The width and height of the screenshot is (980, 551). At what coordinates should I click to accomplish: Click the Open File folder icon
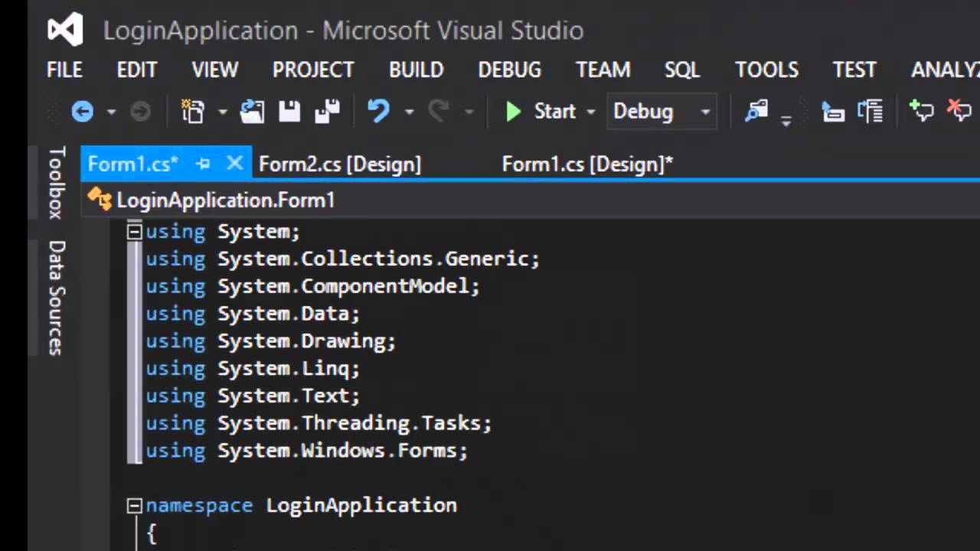252,112
